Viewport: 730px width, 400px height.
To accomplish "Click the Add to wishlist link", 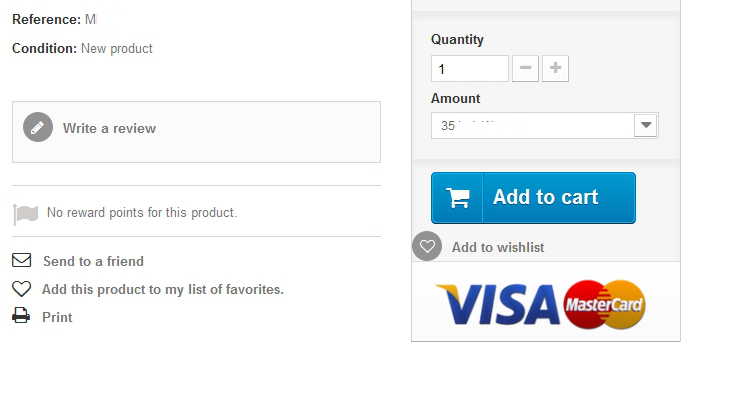I will point(498,247).
